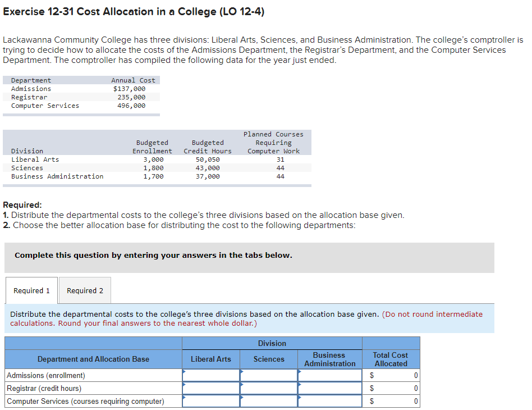Click the Business Administration cell for Computer Services
532x410 pixels.
(329, 400)
